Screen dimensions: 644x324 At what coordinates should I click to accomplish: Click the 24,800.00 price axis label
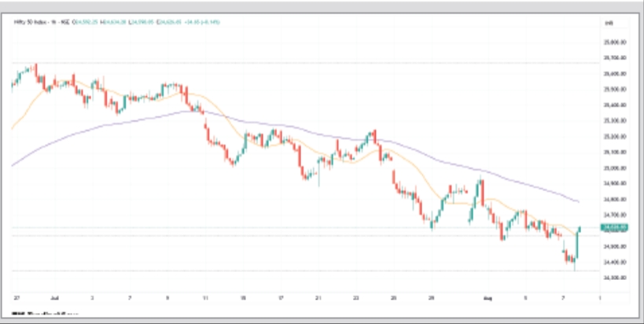tap(613, 199)
